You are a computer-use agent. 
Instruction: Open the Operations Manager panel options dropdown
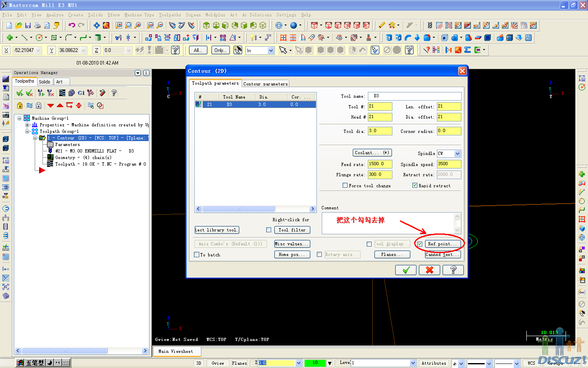[138, 73]
